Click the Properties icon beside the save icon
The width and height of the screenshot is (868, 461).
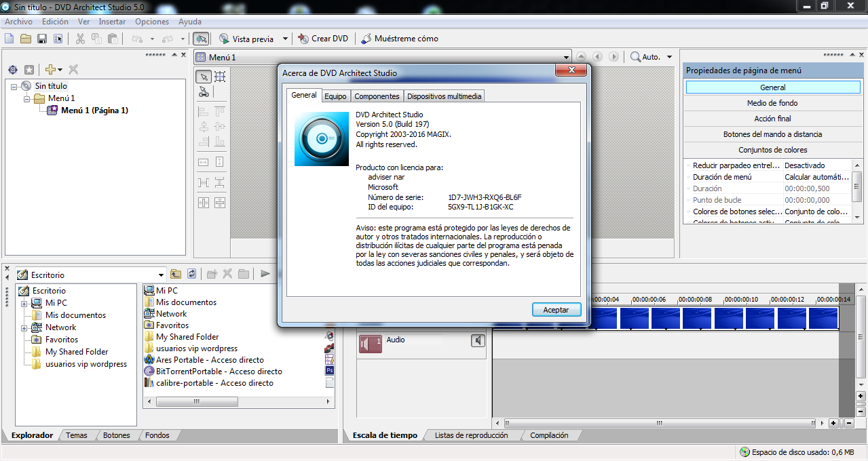pyautogui.click(x=58, y=39)
